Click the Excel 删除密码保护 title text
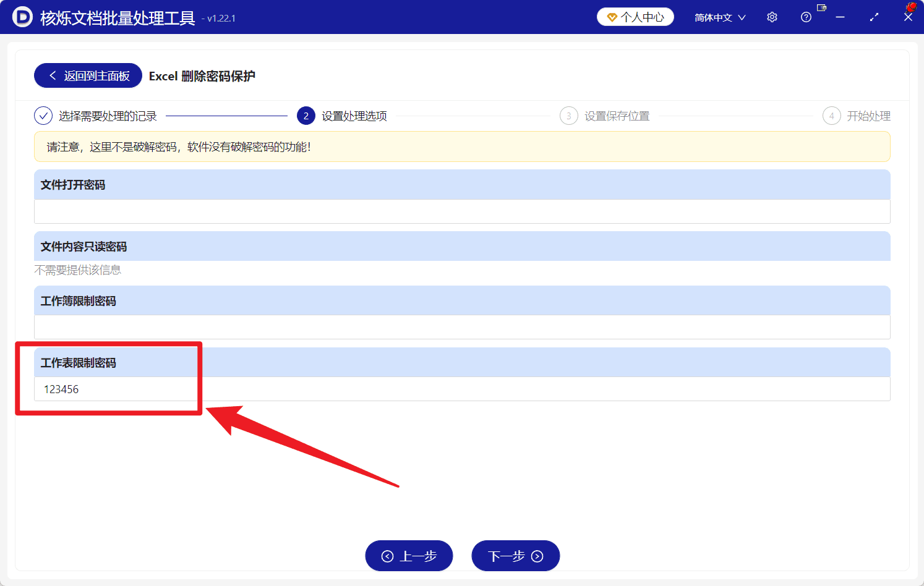 point(202,76)
